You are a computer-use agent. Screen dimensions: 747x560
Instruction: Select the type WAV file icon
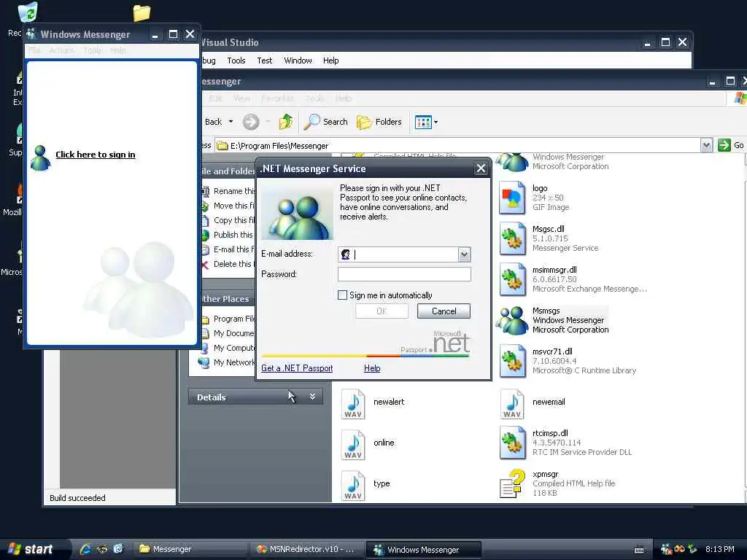[x=353, y=486]
